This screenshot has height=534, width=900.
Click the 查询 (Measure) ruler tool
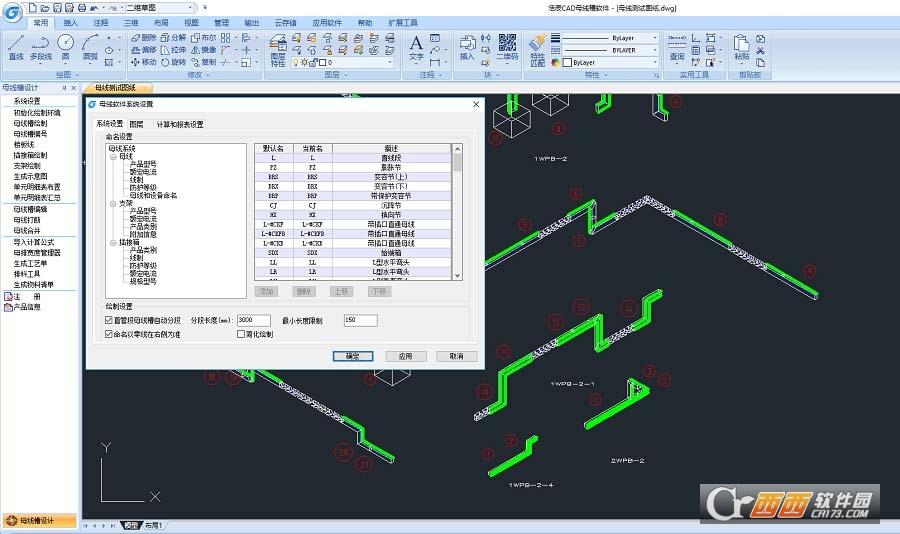tap(677, 47)
